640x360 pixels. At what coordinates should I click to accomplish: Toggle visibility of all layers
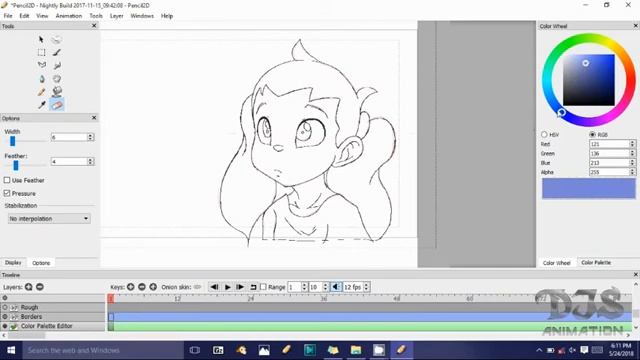pyautogui.click(x=5, y=298)
